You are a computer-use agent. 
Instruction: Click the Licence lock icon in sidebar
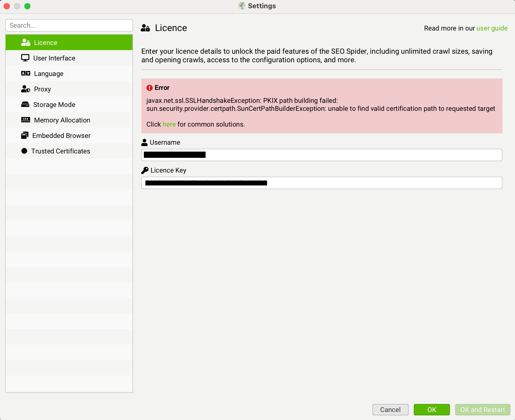pyautogui.click(x=25, y=42)
